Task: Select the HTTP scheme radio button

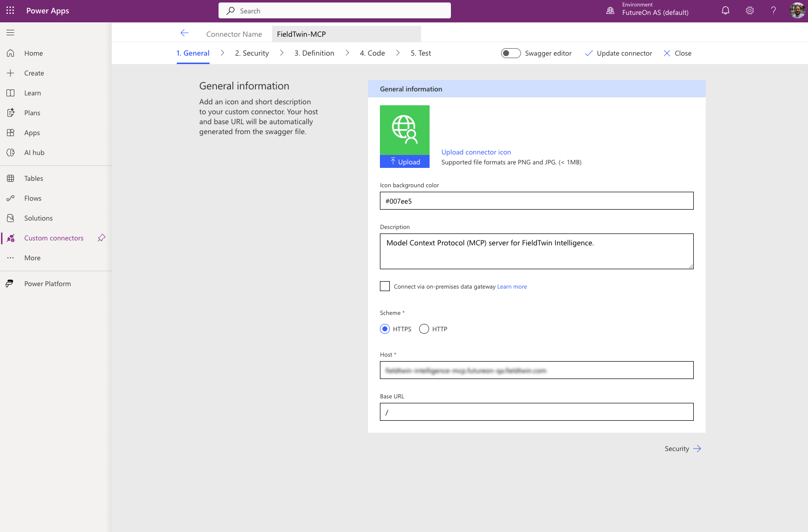Action: pyautogui.click(x=424, y=329)
